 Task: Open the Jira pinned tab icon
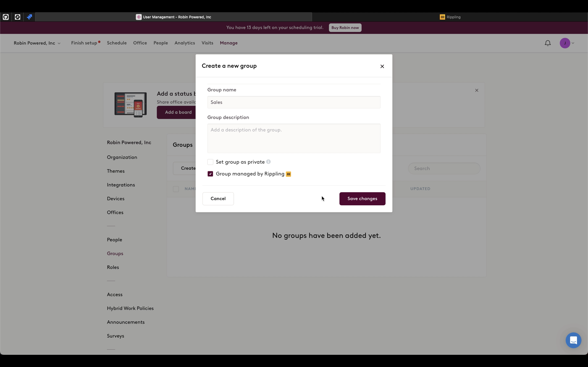point(29,17)
